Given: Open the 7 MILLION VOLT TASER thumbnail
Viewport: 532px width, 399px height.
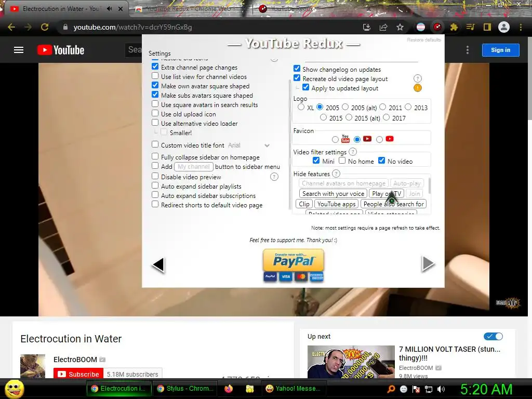Looking at the screenshot, I should point(351,362).
